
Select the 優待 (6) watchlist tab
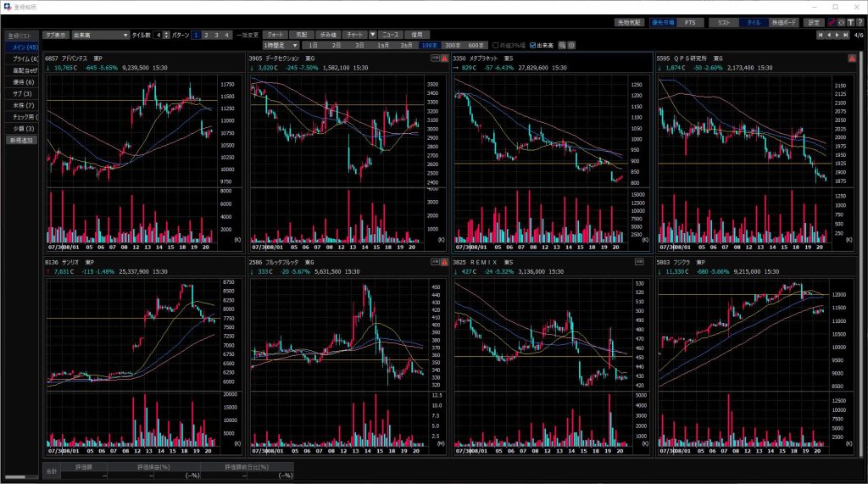click(22, 82)
